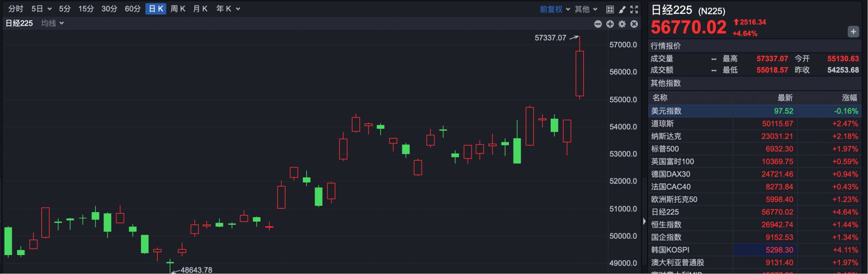The width and height of the screenshot is (868, 274).
Task: Select the 月K monthly chart tab
Action: (200, 9)
